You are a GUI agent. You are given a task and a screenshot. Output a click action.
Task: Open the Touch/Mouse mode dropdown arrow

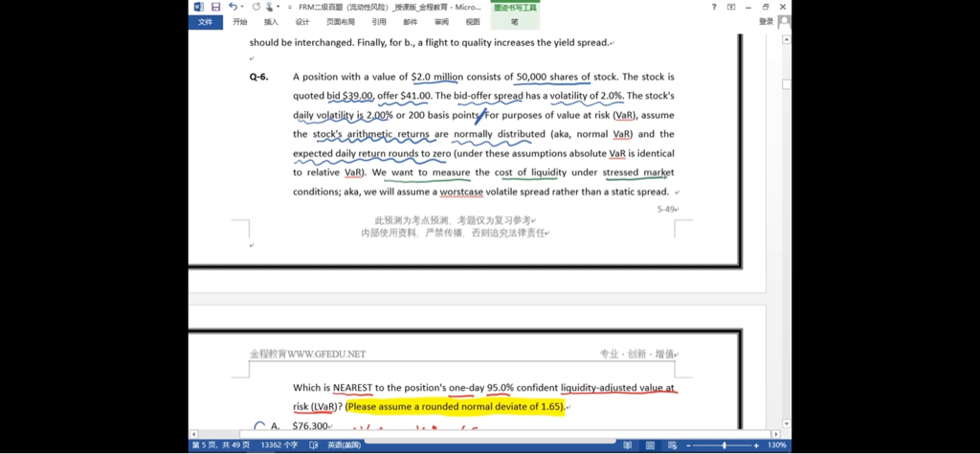(x=278, y=7)
